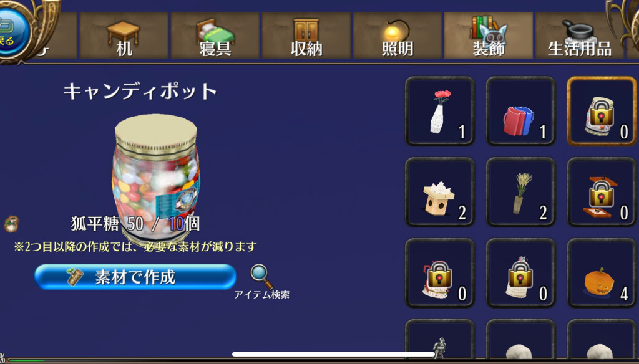
Task: Select the locked candy pot slot
Action: pyautogui.click(x=602, y=111)
